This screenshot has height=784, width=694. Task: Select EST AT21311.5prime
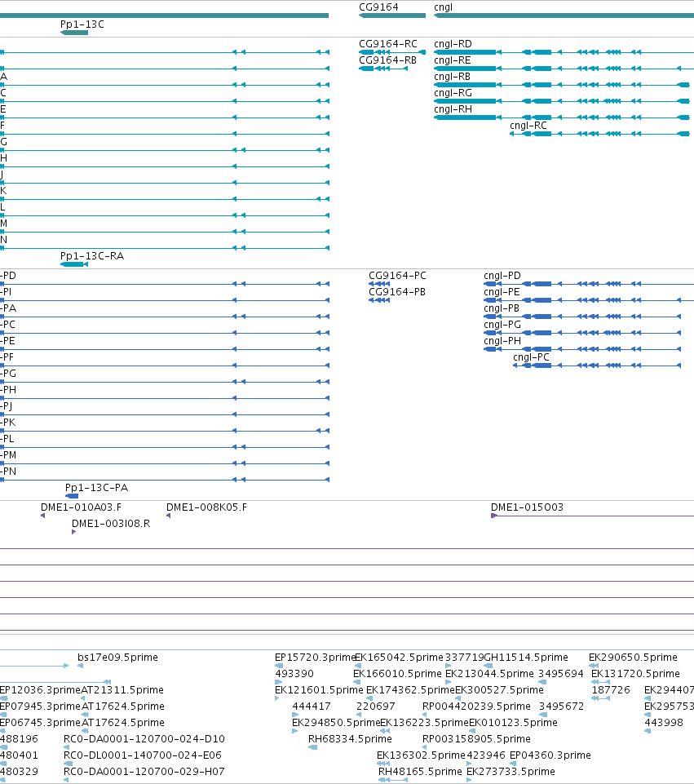coord(122,689)
